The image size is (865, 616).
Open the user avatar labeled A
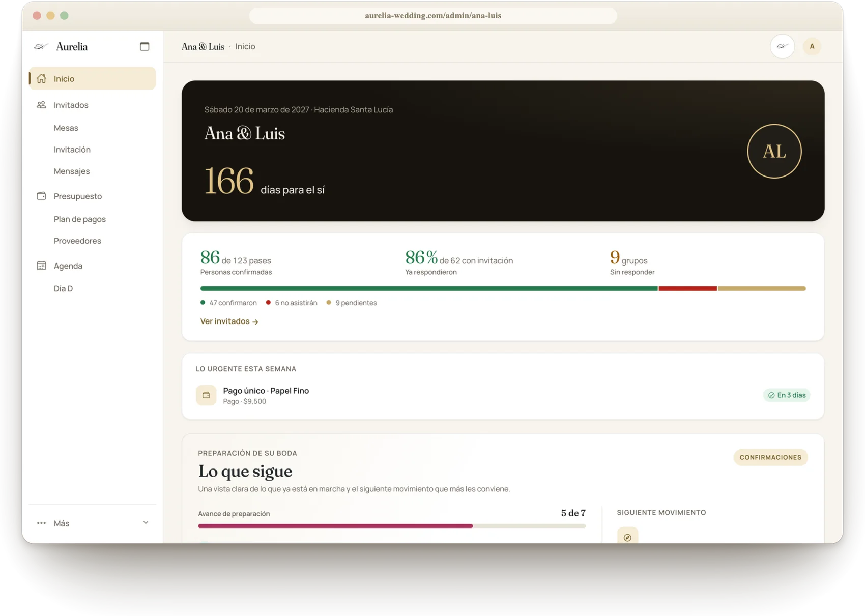812,46
